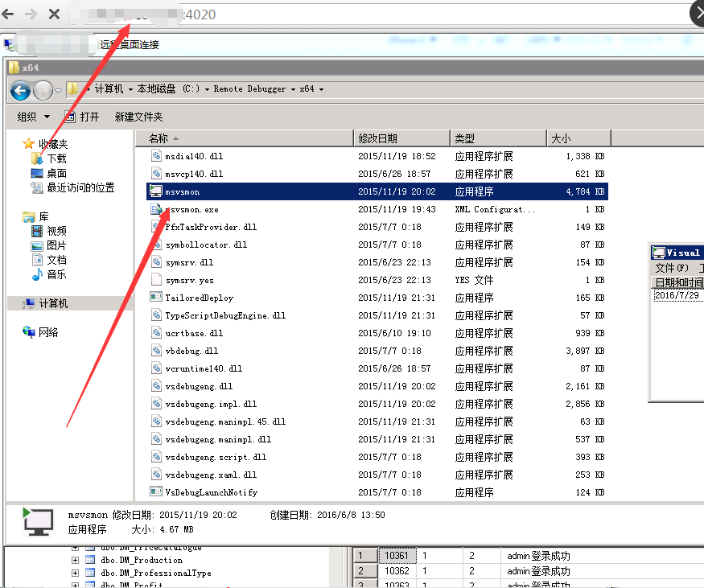The width and height of the screenshot is (704, 588).
Task: Expand the 本地磁盘 (C:) breadcrumb arrow
Action: point(207,89)
